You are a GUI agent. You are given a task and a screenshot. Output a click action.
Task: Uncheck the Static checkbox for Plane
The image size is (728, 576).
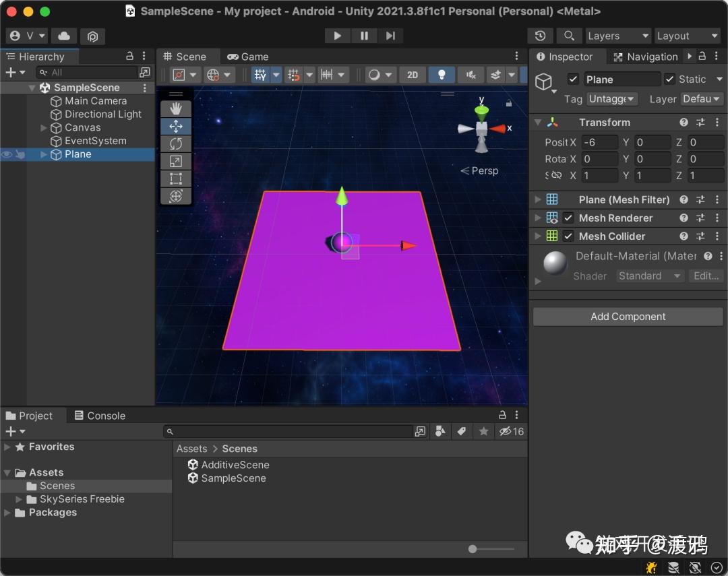[x=669, y=79]
